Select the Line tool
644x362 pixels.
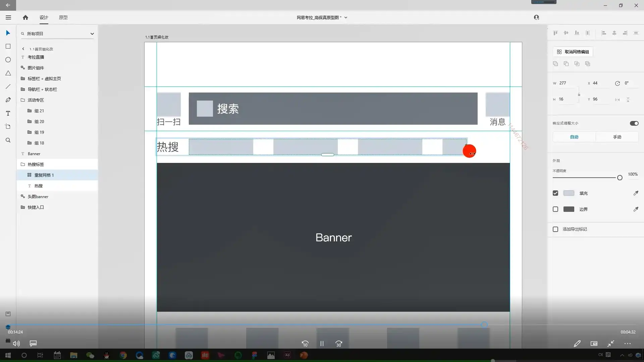point(8,86)
